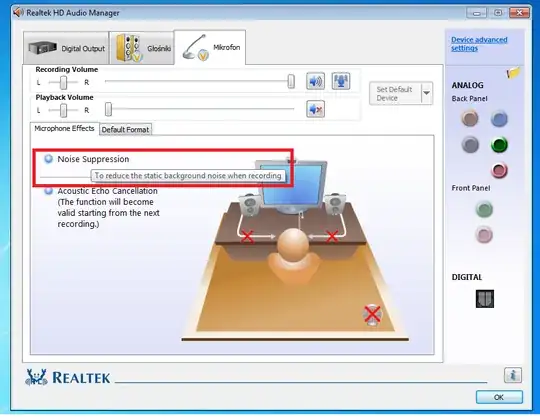Open Device advanced settings link
This screenshot has height=420, width=540.
click(x=479, y=44)
